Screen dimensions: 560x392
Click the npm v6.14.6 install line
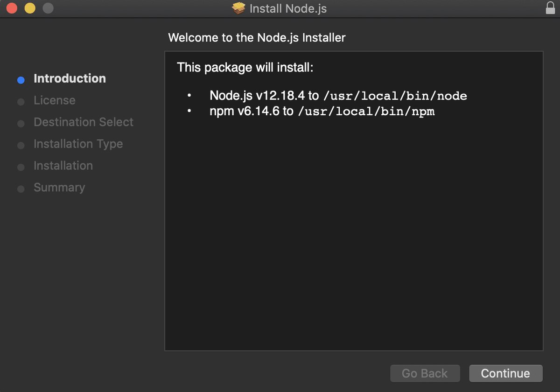(322, 112)
